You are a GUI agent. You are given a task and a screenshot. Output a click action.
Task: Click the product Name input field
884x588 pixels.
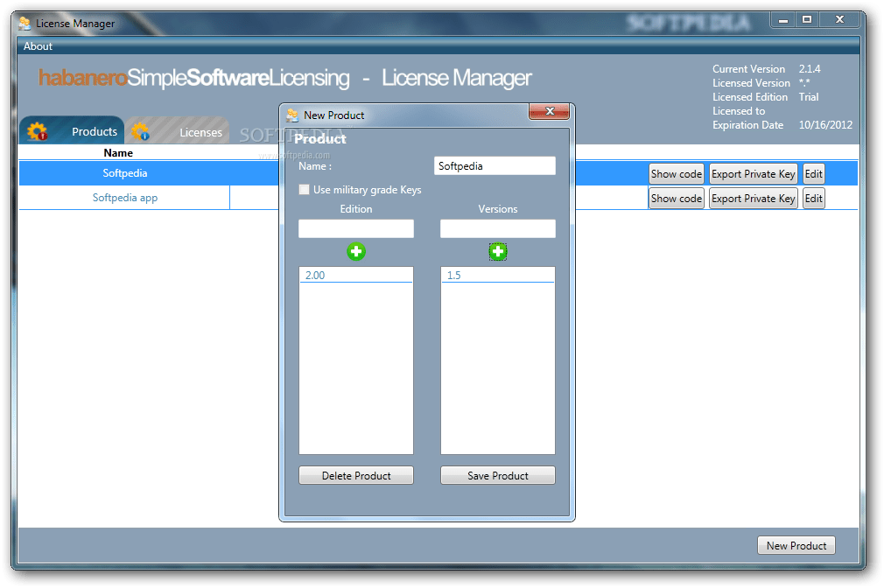[x=495, y=165]
